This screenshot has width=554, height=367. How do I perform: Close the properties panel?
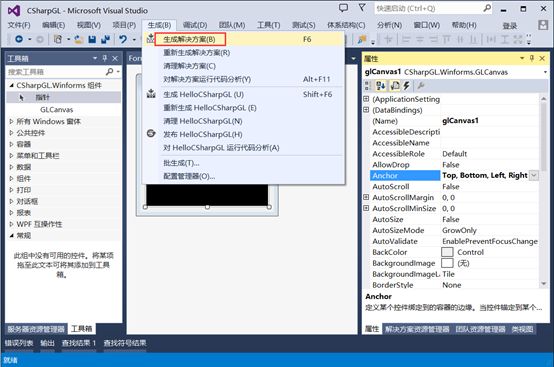coord(542,58)
